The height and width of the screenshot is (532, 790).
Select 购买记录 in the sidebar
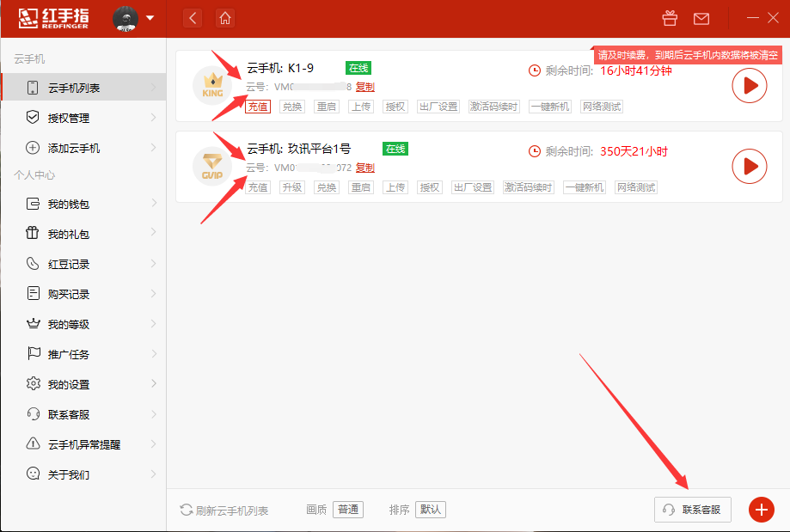pos(69,294)
